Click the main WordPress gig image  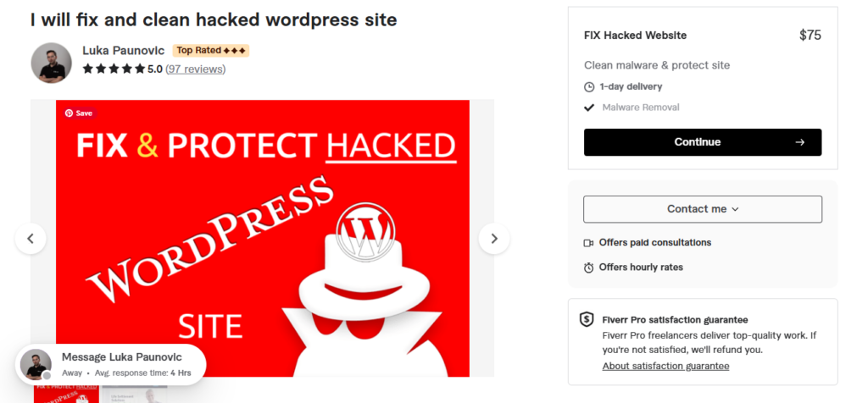263,238
